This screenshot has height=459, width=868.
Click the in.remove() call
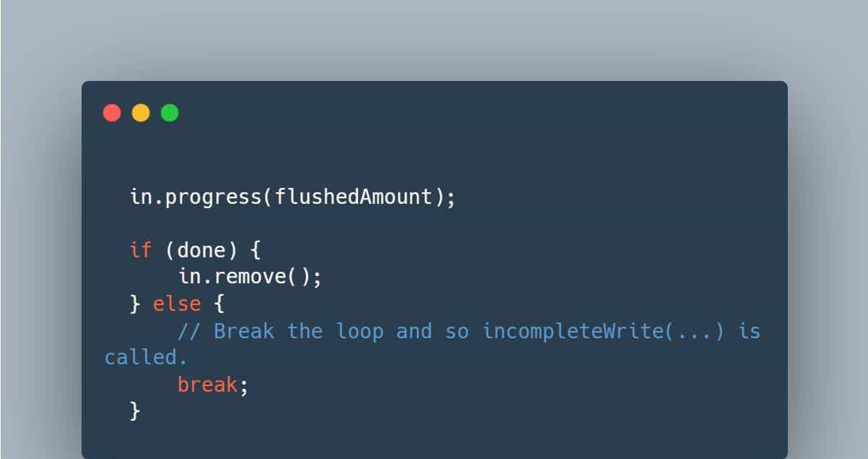(x=250, y=277)
